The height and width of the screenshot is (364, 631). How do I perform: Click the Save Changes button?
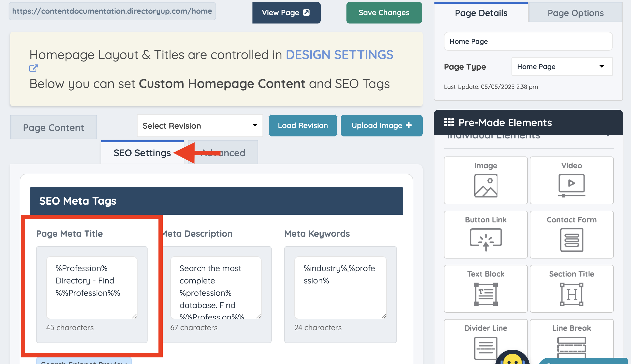(384, 13)
